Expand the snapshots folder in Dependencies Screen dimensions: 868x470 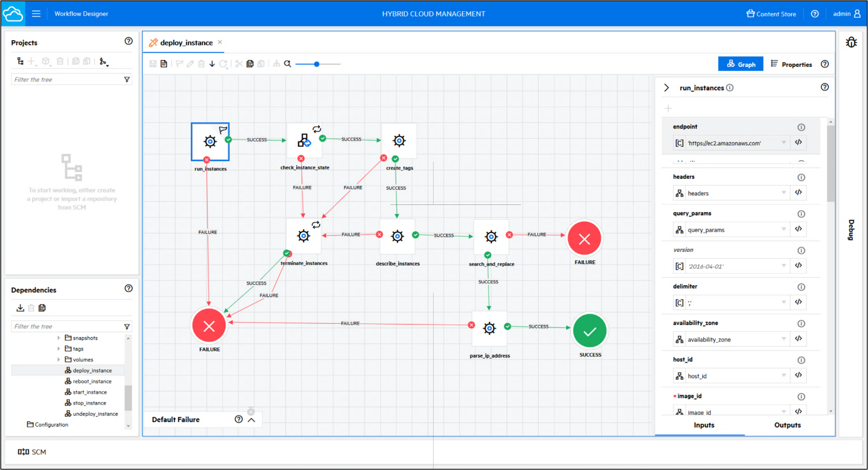pyautogui.click(x=59, y=338)
